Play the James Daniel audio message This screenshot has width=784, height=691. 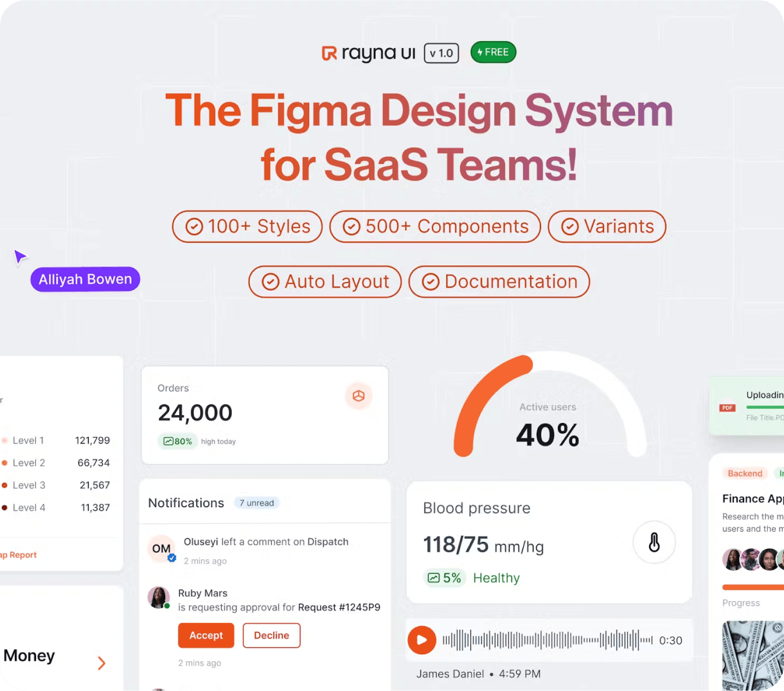pyautogui.click(x=422, y=640)
